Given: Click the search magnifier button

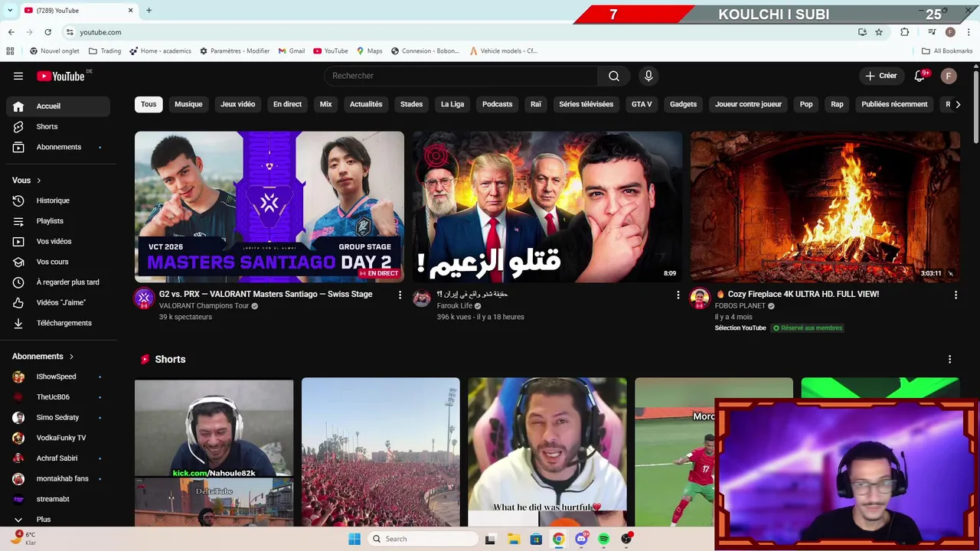Looking at the screenshot, I should point(614,76).
